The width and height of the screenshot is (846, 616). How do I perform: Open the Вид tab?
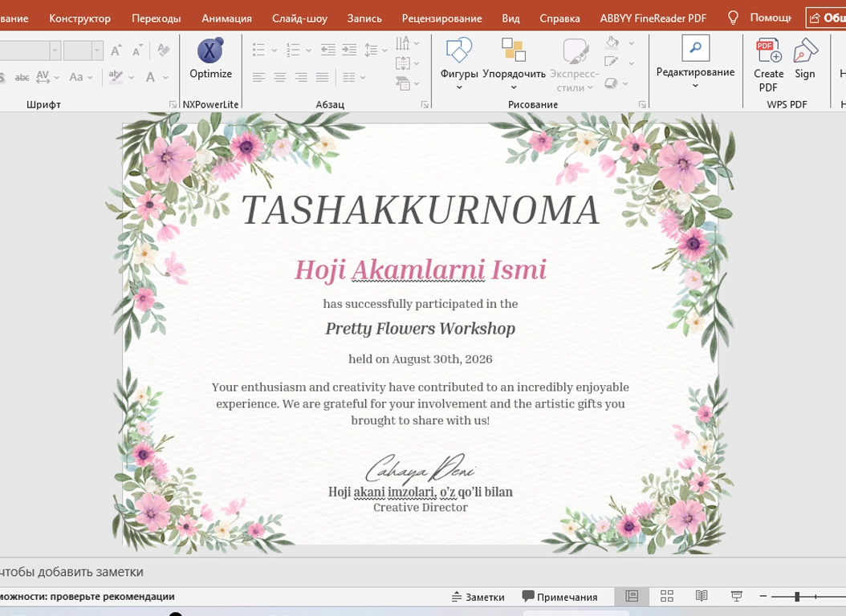point(510,18)
